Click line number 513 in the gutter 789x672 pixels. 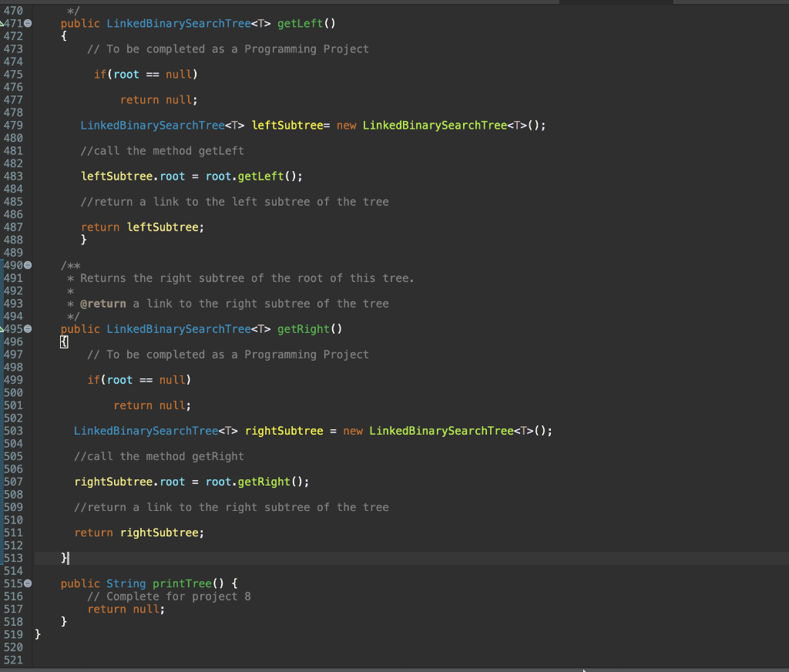(14, 558)
